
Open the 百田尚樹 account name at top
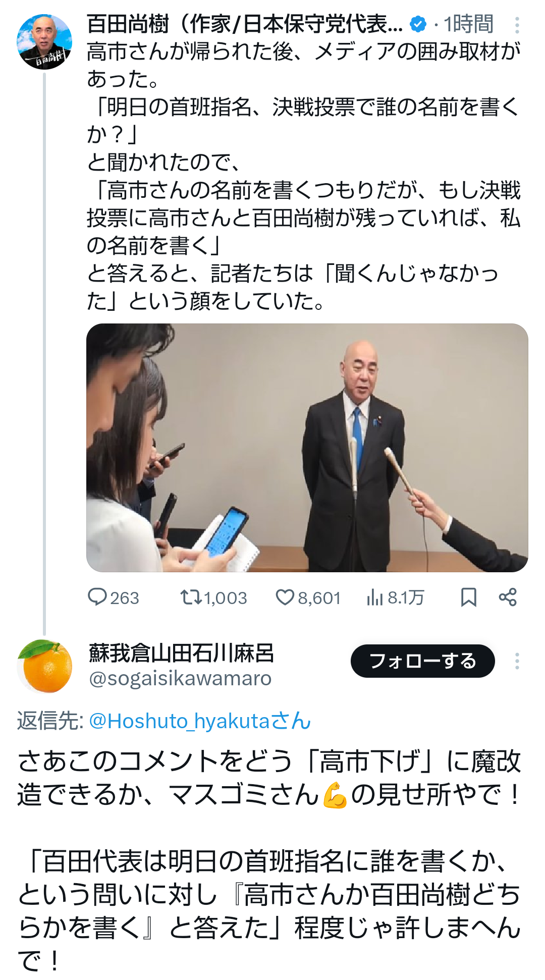coord(245,24)
